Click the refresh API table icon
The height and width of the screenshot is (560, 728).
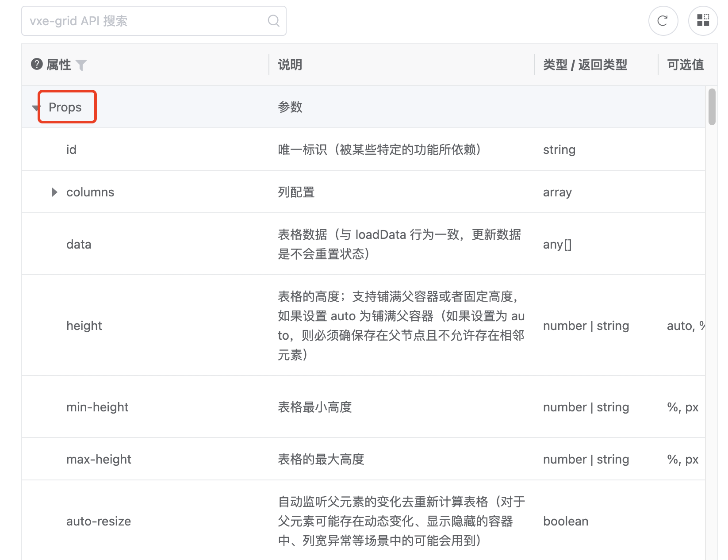[663, 20]
